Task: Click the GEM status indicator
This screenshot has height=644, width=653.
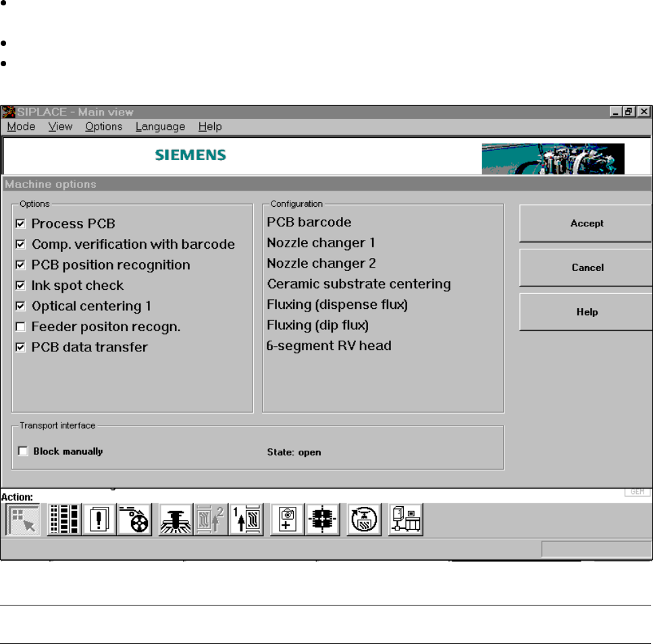Action: (x=637, y=492)
